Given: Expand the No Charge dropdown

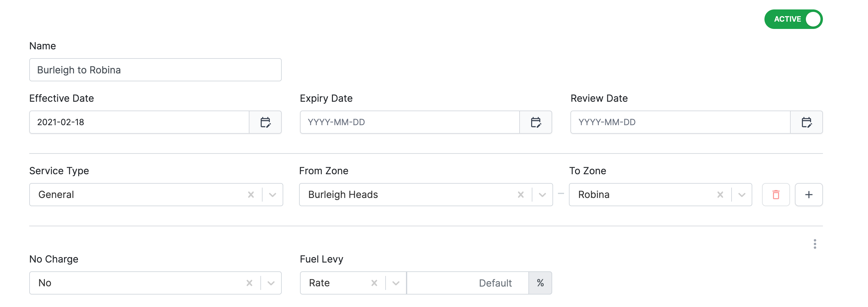Looking at the screenshot, I should (272, 283).
